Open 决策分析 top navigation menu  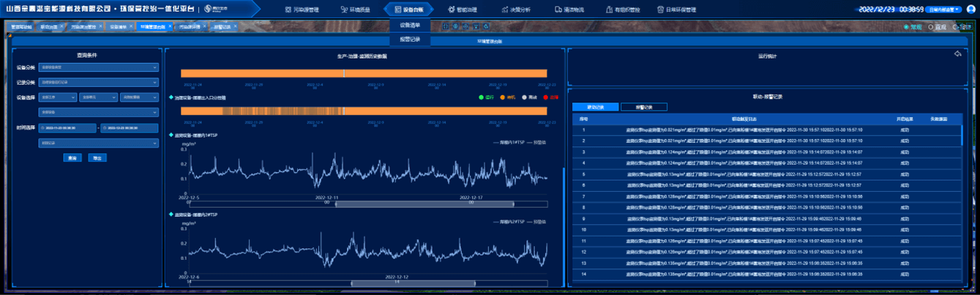(516, 10)
